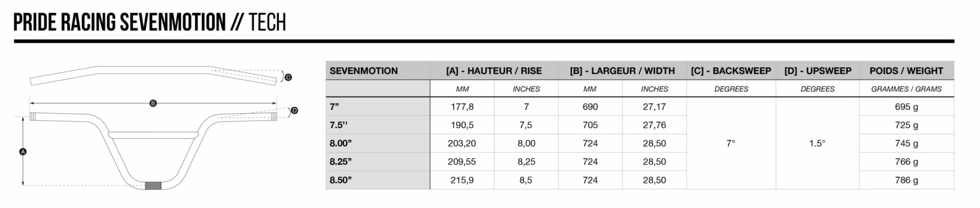Click the POIDS / WEIGHT header

click(906, 71)
